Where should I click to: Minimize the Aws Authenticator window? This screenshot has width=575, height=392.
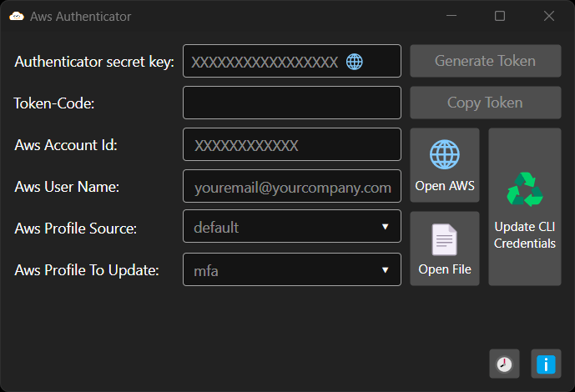pos(451,16)
